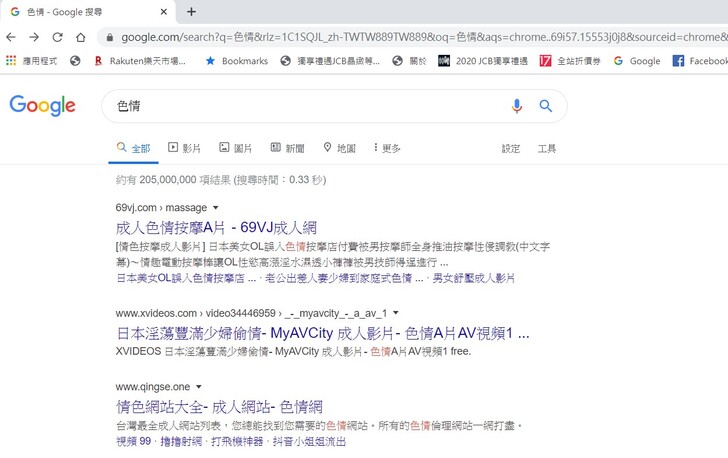
Task: Click the 約有 205,000,000 項結果 stats text
Action: pyautogui.click(x=221, y=180)
